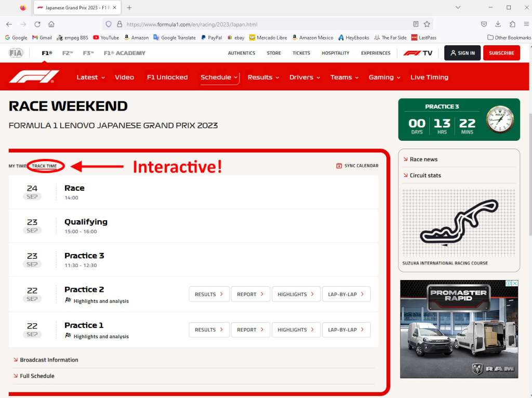Open the Google Translate bookmark

pos(175,37)
